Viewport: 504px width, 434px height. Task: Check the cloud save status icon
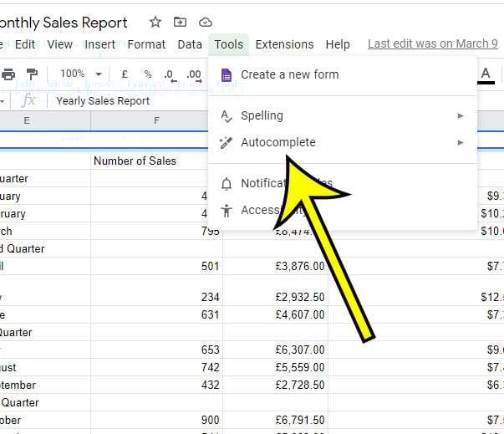pyautogui.click(x=205, y=23)
